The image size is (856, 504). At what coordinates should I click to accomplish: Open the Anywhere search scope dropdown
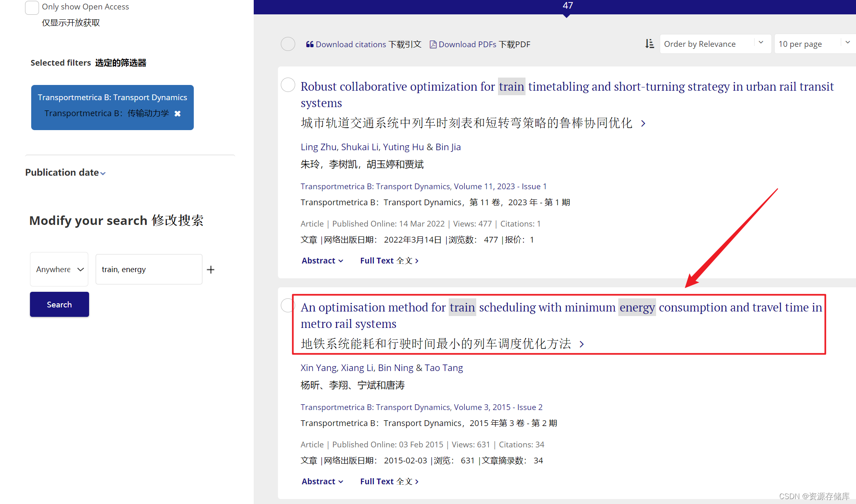(59, 270)
